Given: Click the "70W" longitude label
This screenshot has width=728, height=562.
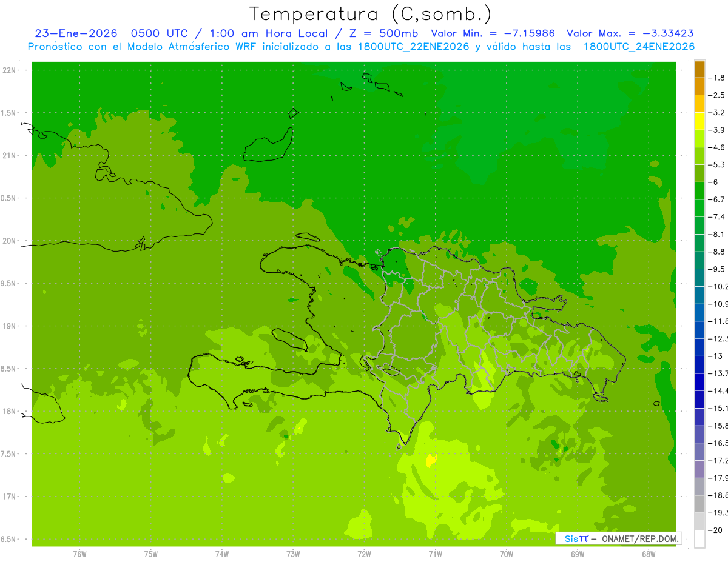Looking at the screenshot, I should [506, 554].
